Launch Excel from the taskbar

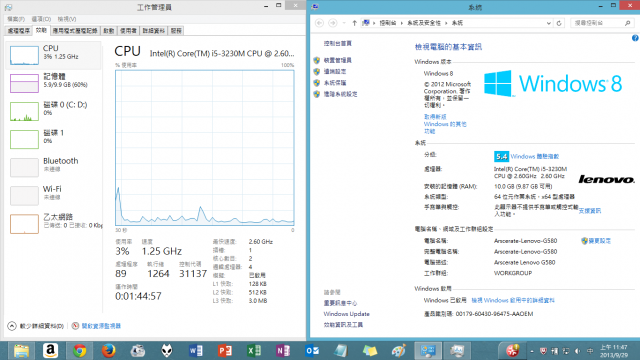pyautogui.click(x=254, y=351)
